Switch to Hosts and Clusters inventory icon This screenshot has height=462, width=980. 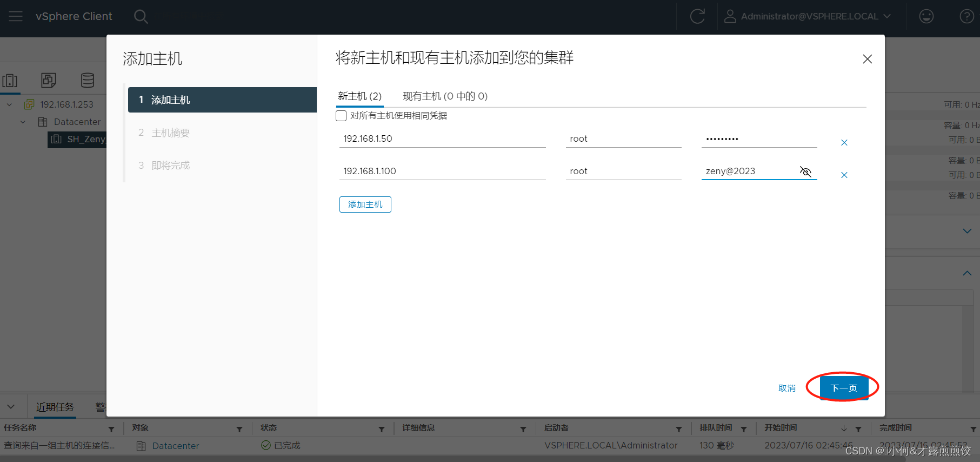[x=10, y=81]
